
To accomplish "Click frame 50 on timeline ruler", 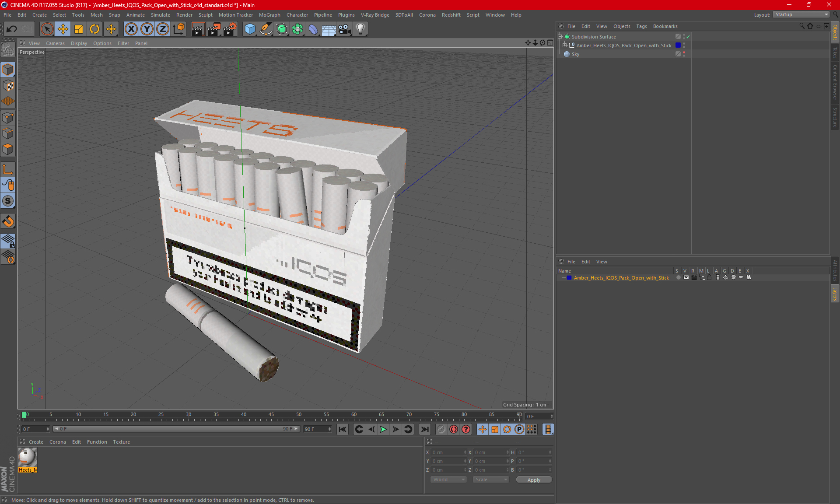I will pos(299,416).
